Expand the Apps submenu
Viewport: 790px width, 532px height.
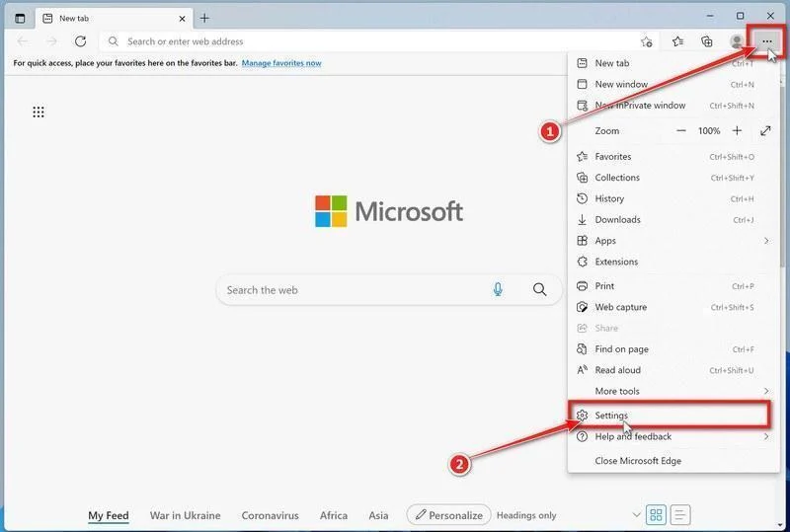pos(673,241)
